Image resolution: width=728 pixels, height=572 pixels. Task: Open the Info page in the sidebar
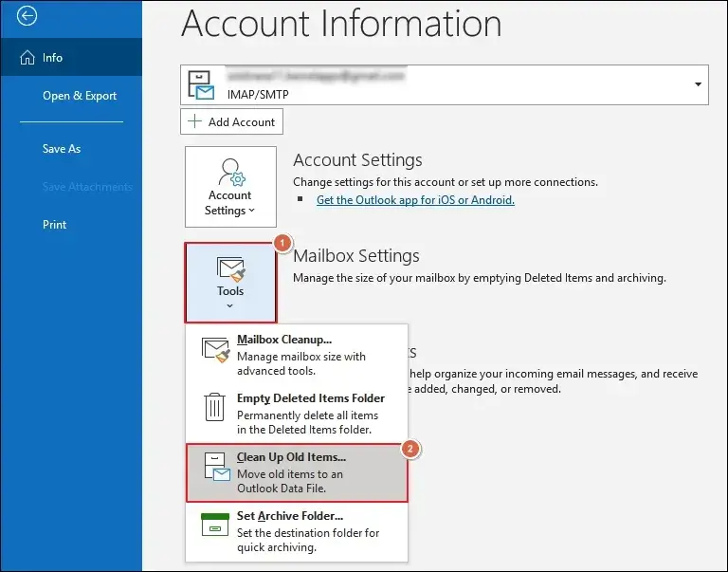[71, 57]
